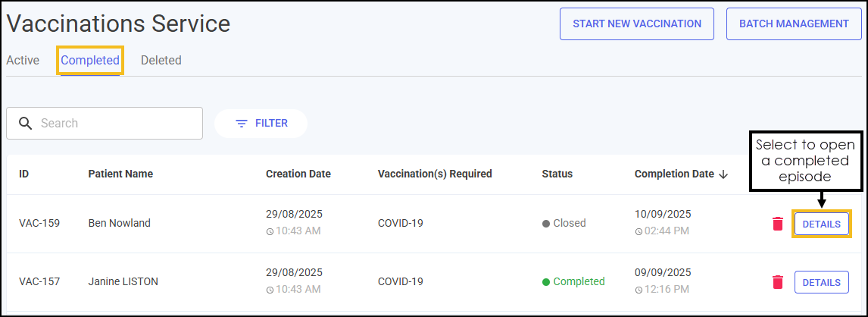Open the Deleted tab
868x317 pixels.
(x=161, y=60)
